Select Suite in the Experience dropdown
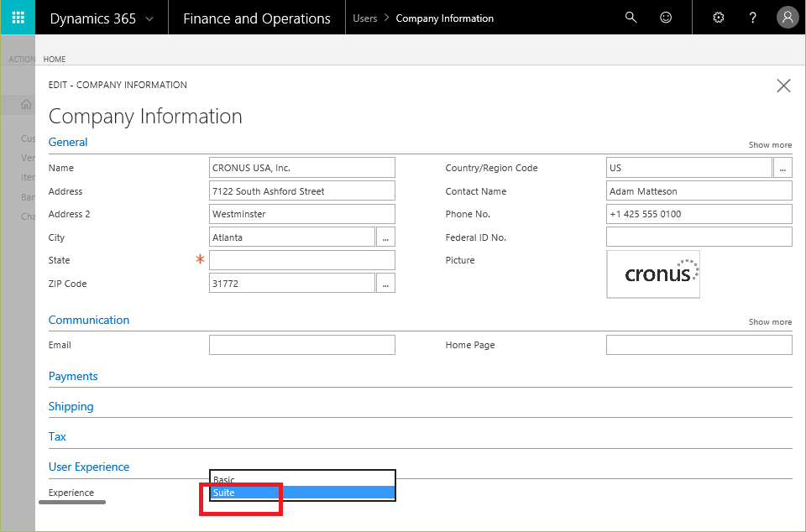The height and width of the screenshot is (532, 806). click(302, 493)
